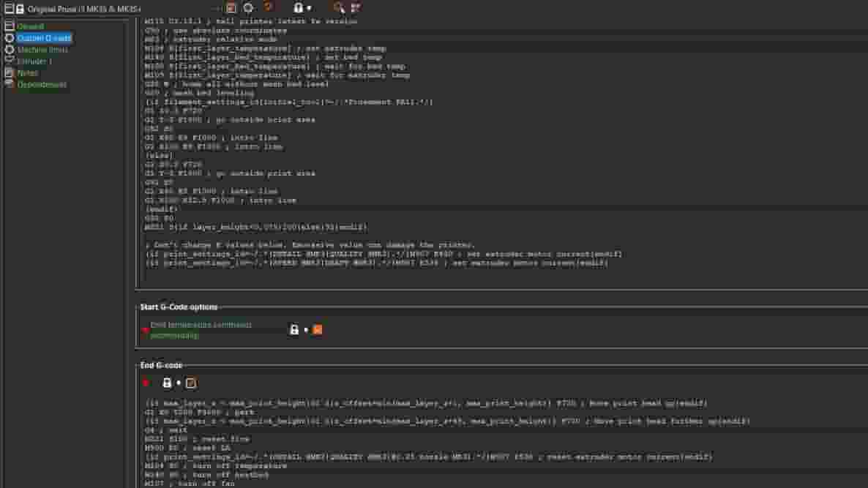Open the General settings page
Viewport: 868px width, 488px height.
click(30, 26)
